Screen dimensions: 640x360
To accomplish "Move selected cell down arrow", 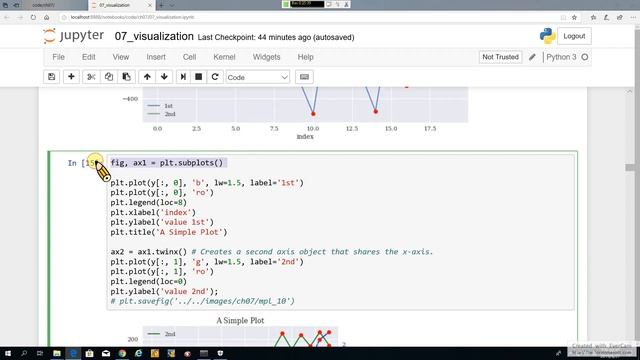I will tap(164, 77).
